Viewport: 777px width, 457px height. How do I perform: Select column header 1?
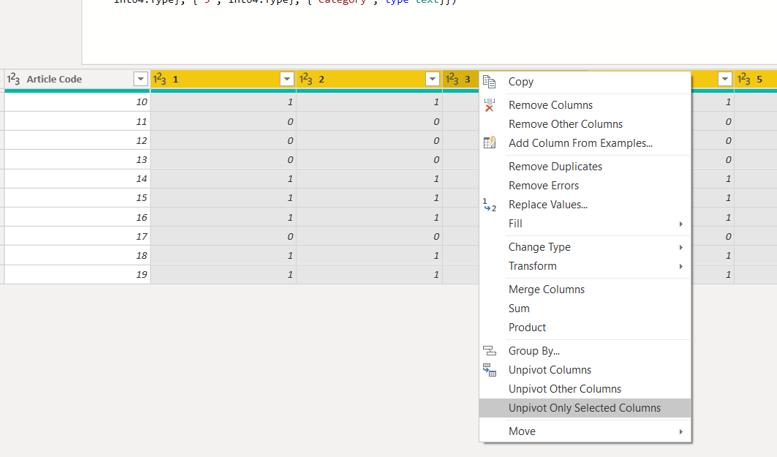click(223, 79)
